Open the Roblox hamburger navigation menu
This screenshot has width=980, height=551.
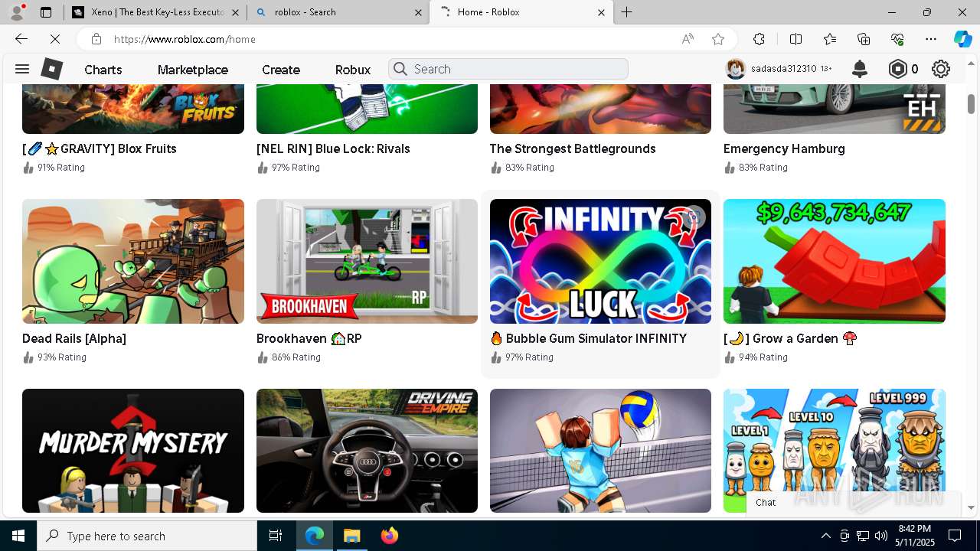point(22,69)
